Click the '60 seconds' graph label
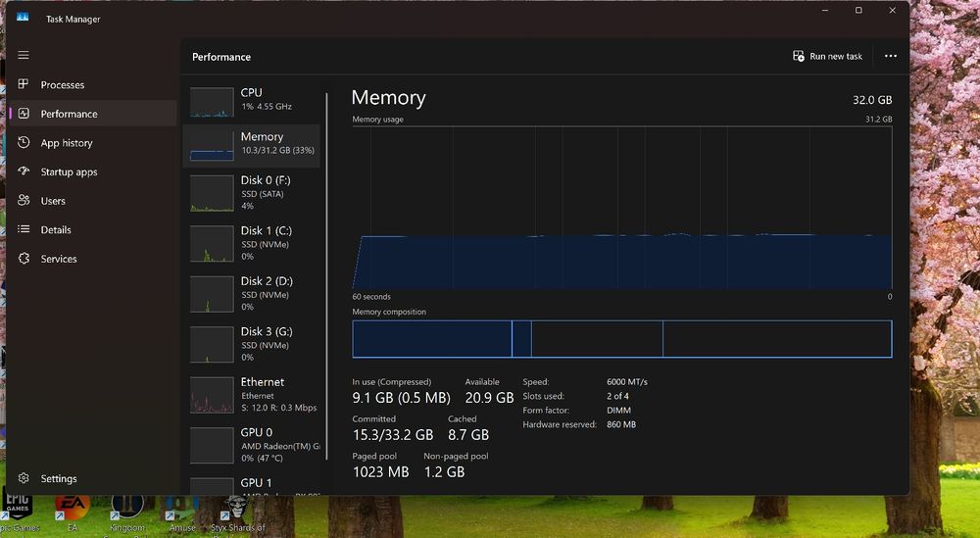This screenshot has height=538, width=980. (371, 297)
